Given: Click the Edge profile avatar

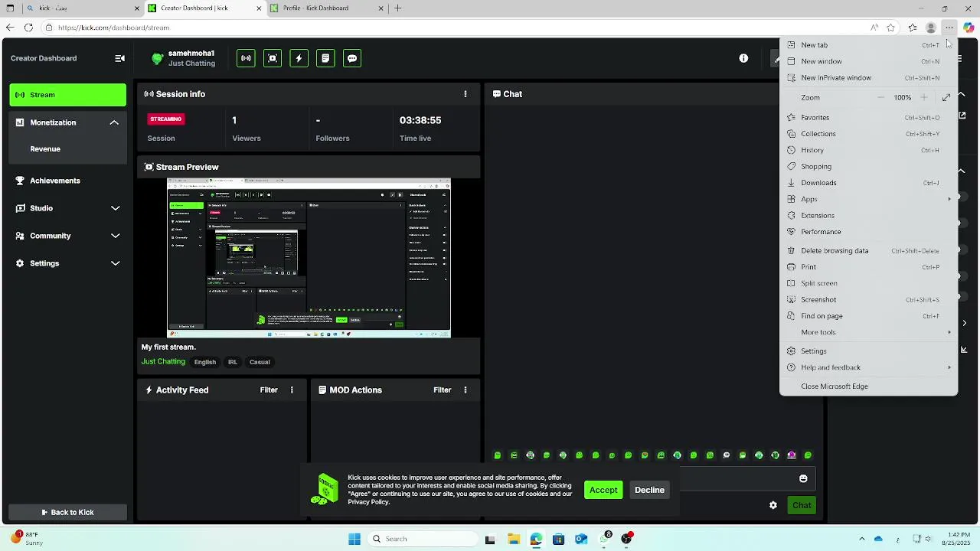Looking at the screenshot, I should click(931, 28).
